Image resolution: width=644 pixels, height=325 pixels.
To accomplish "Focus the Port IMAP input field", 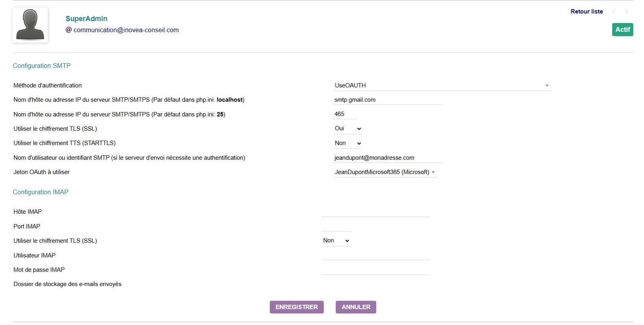I will 336,226.
